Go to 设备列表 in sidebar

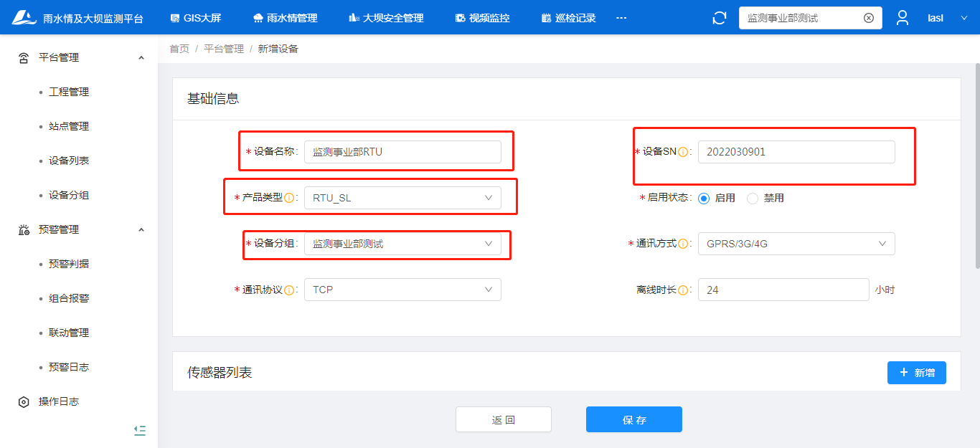click(x=69, y=161)
